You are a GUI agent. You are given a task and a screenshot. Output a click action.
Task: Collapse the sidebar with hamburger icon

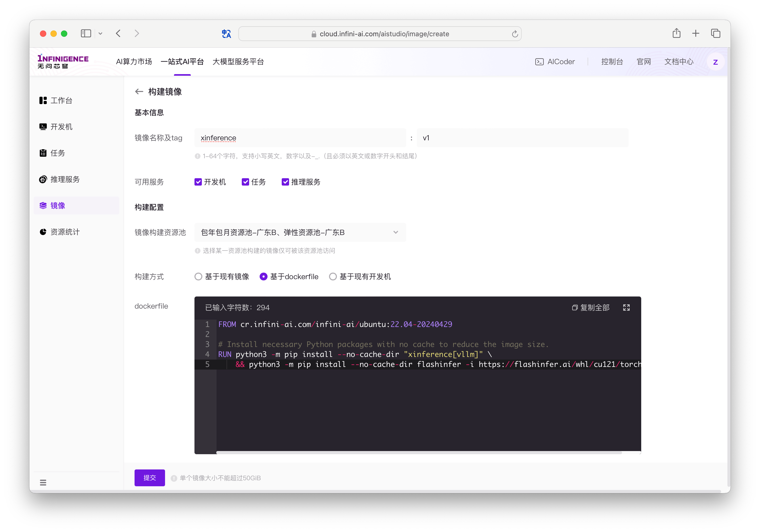click(43, 482)
